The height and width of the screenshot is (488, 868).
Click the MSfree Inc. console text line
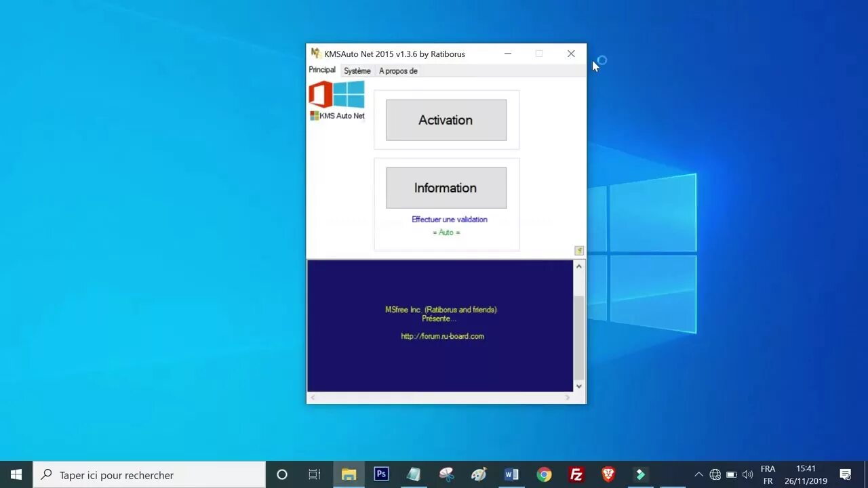coord(441,310)
